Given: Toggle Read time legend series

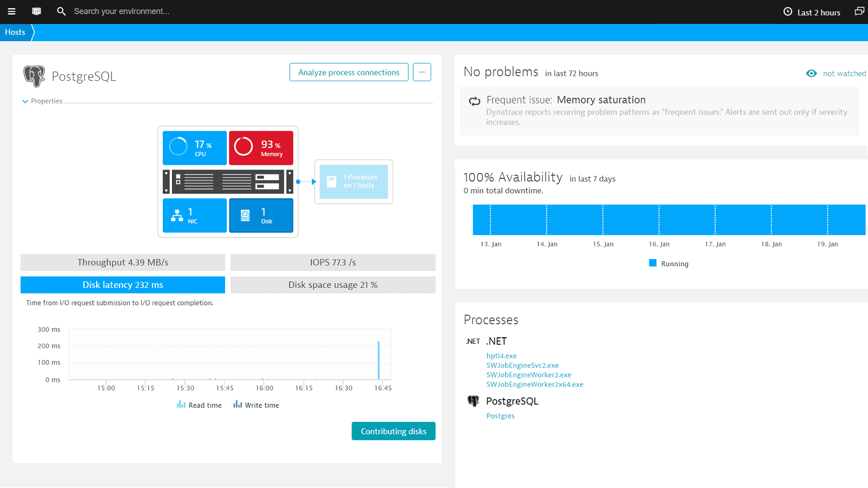Looking at the screenshot, I should (x=199, y=405).
